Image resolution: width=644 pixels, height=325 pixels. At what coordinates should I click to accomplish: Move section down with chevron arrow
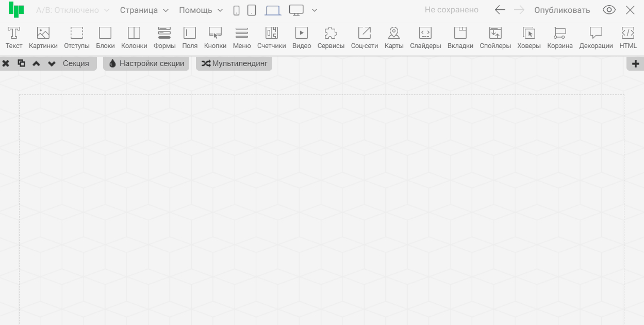(52, 63)
